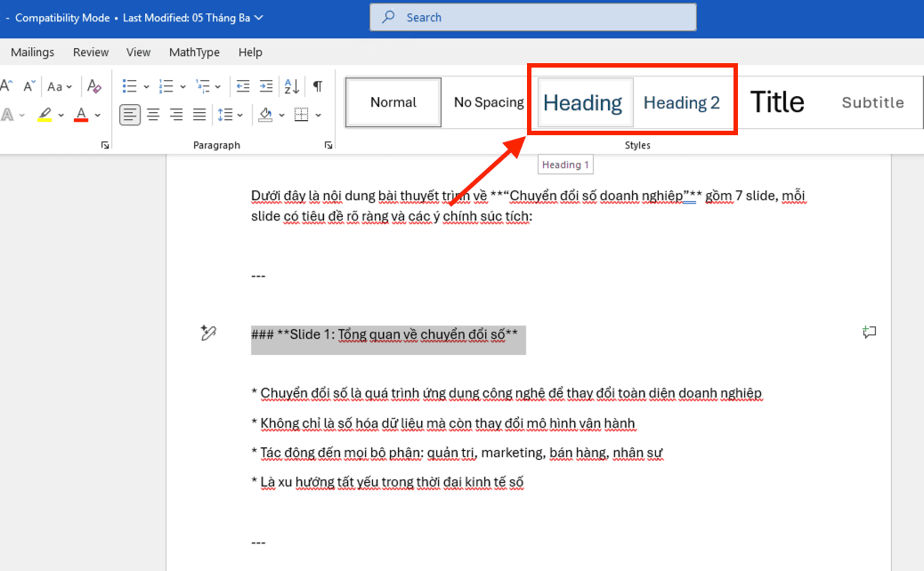Apply the No Spacing style
Screen dimensions: 924x571
(x=489, y=102)
